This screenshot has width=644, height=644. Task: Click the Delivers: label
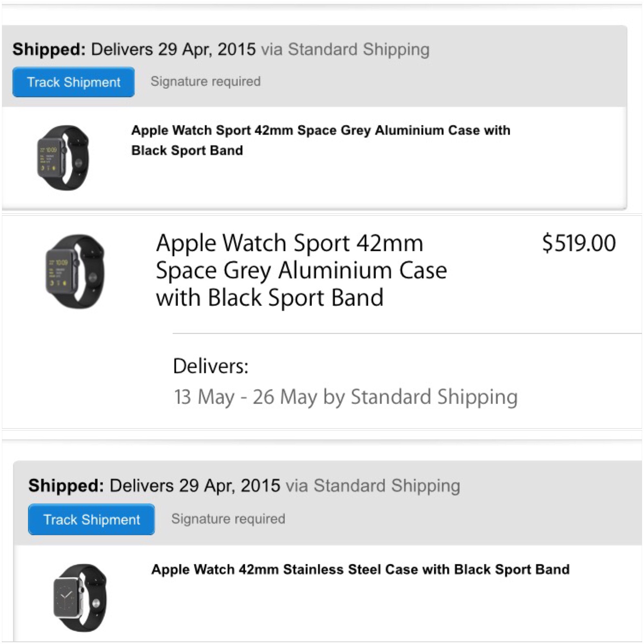(211, 366)
